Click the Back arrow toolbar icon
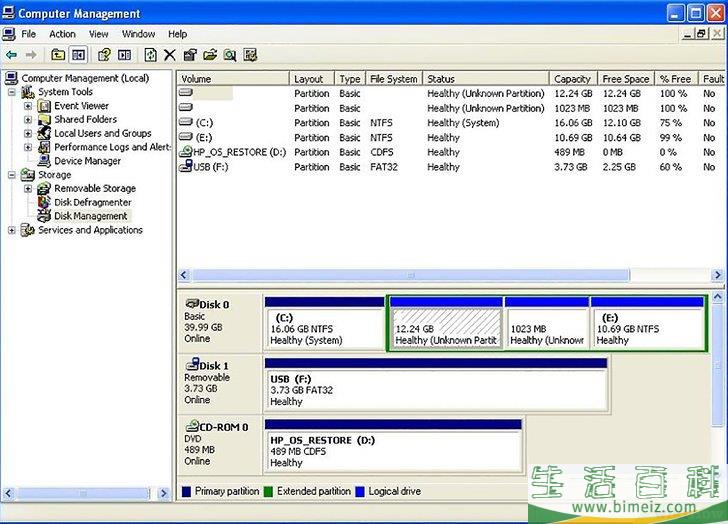 [x=12, y=55]
